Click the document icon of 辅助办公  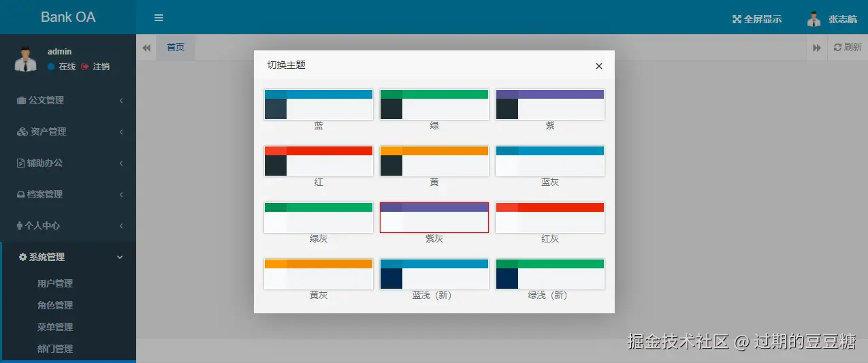20,163
